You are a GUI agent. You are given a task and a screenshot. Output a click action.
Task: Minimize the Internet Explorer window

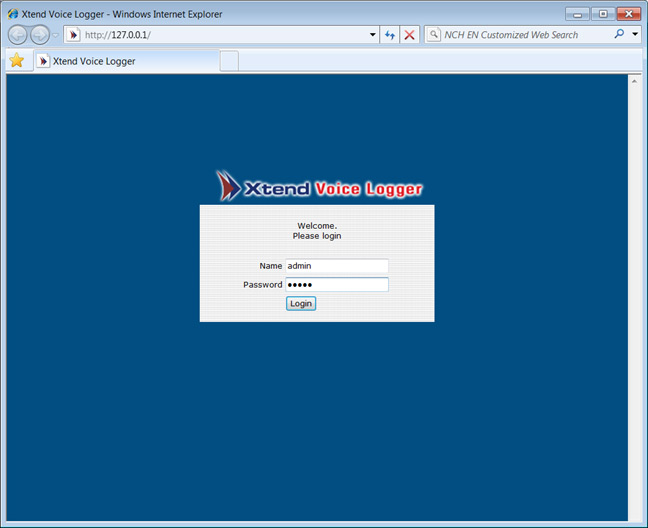577,14
